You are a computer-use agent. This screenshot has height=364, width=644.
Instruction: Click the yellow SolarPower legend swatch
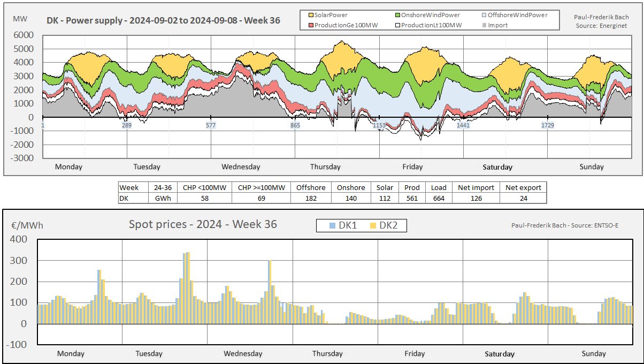(310, 15)
